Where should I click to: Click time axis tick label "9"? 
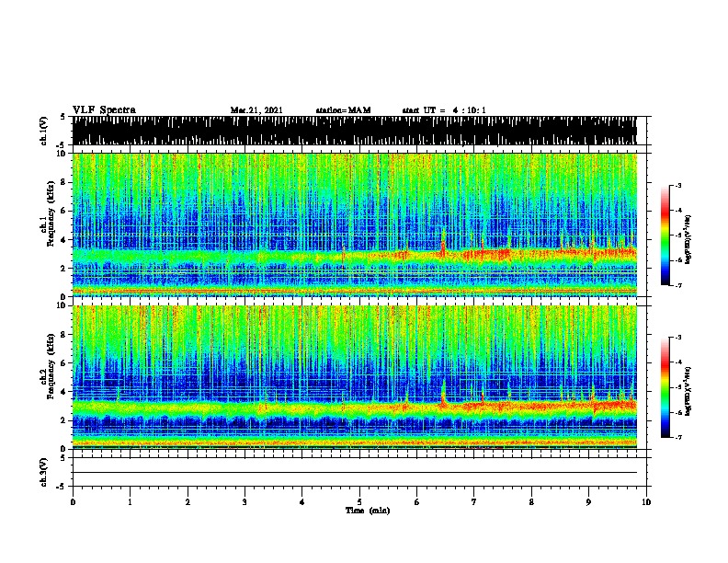coord(588,502)
